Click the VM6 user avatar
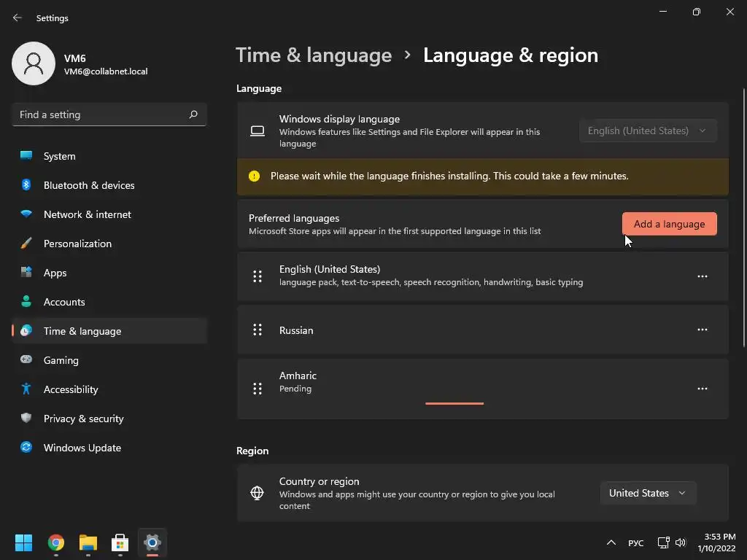 (x=34, y=63)
